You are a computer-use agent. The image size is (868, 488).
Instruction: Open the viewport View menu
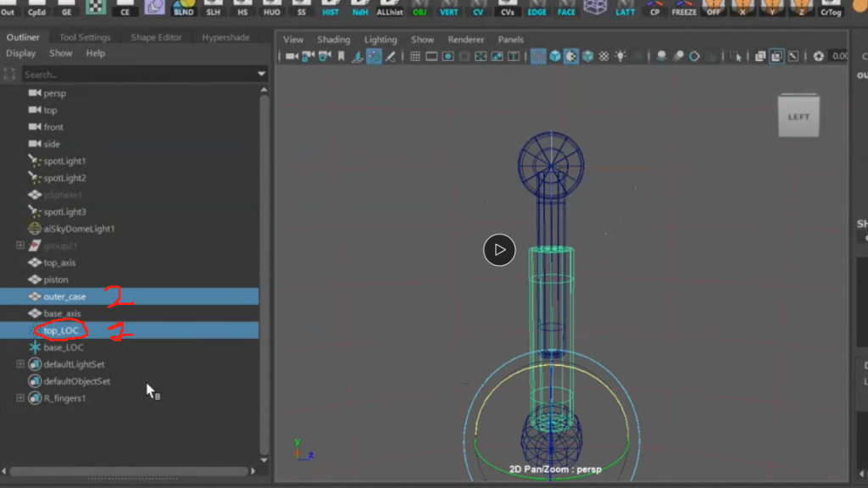292,40
